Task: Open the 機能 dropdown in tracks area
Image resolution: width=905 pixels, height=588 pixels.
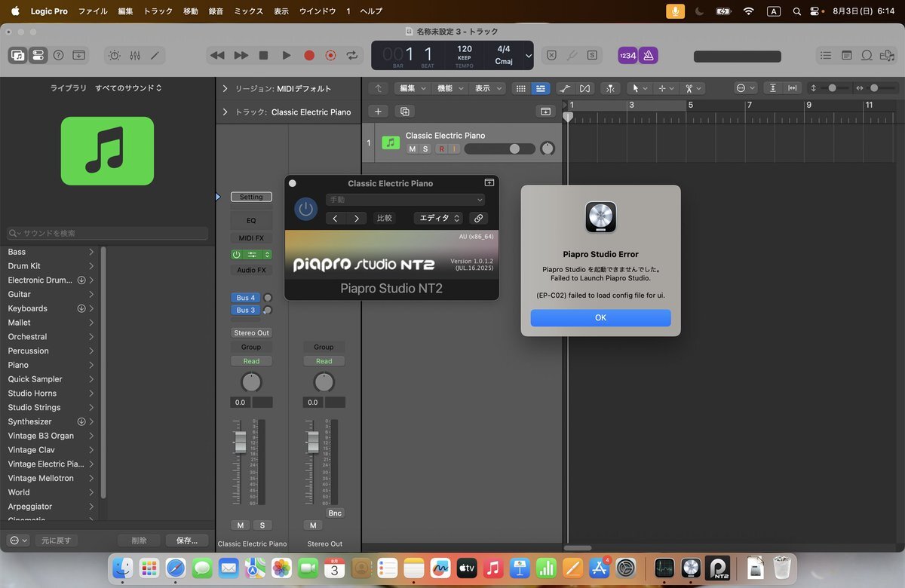Action: click(x=450, y=88)
